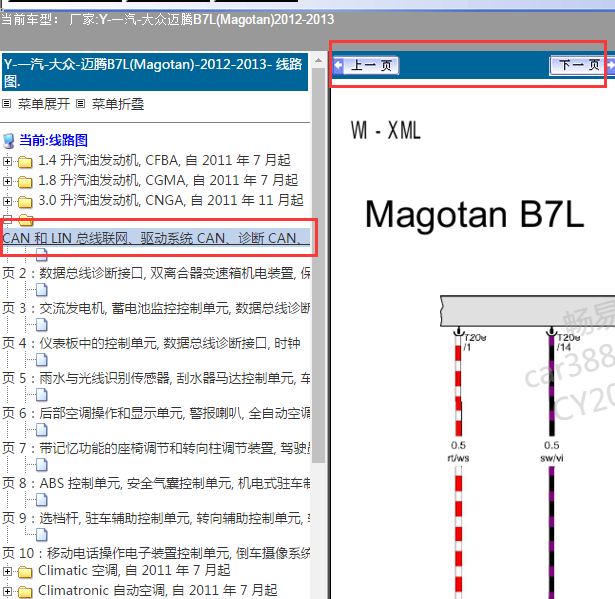This screenshot has height=599, width=615.
Task: Click the document icon above 页 7
Action: [x=42, y=430]
